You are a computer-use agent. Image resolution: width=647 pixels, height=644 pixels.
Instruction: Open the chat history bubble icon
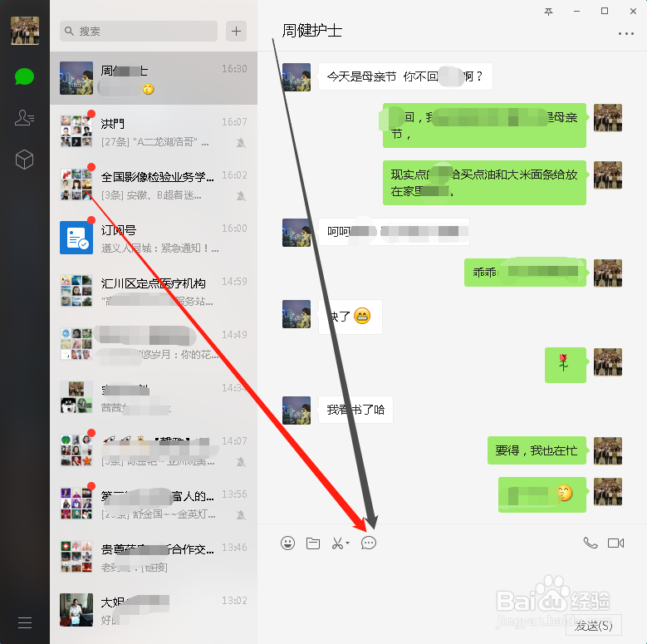pyautogui.click(x=369, y=543)
